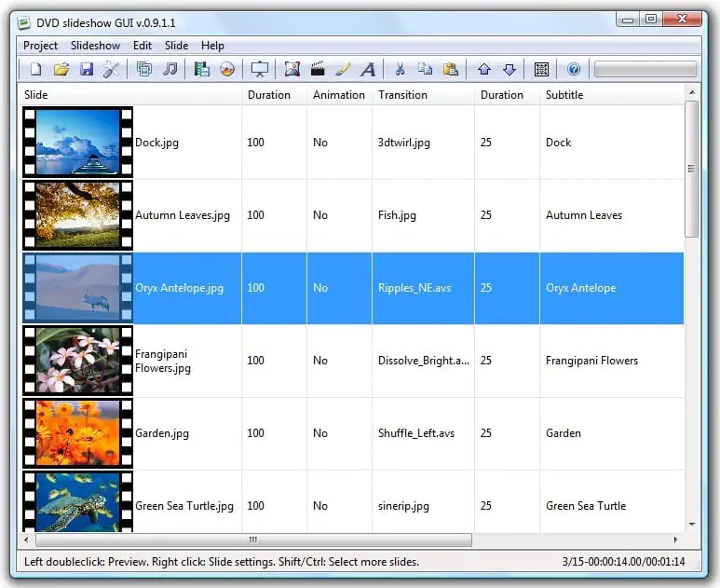Viewport: 720px width, 588px height.
Task: Cut selected slide with the scissors icon
Action: coord(400,69)
